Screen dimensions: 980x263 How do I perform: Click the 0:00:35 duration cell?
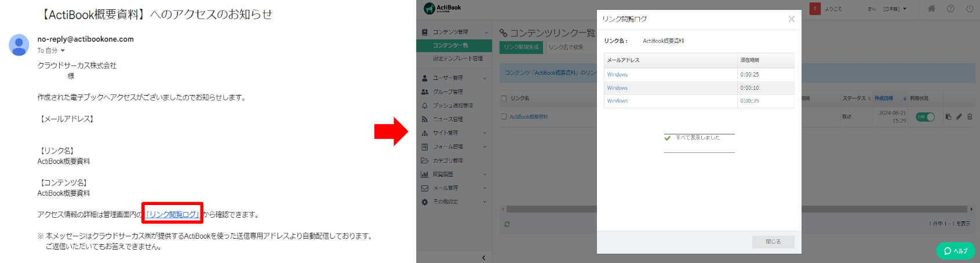[766, 101]
